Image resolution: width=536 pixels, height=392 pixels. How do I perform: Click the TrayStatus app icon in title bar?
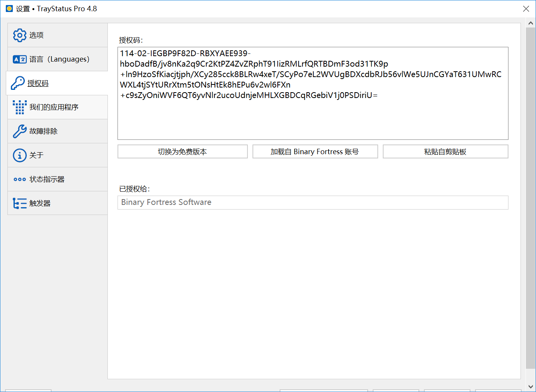[9, 9]
